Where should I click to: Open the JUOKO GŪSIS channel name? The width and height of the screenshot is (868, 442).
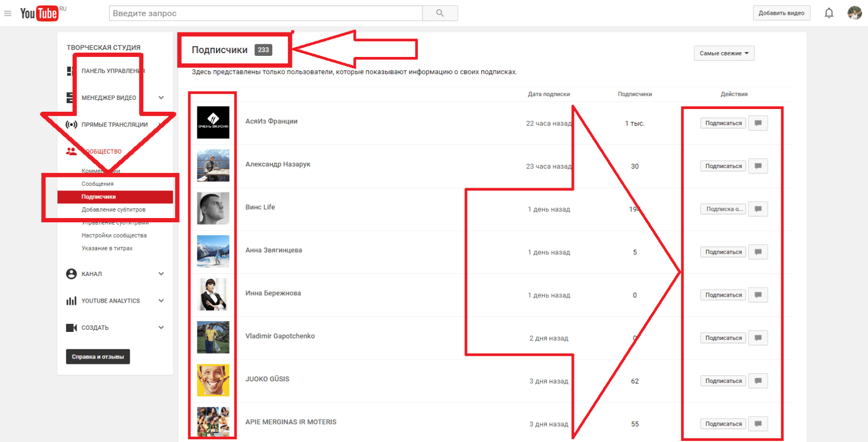267,379
